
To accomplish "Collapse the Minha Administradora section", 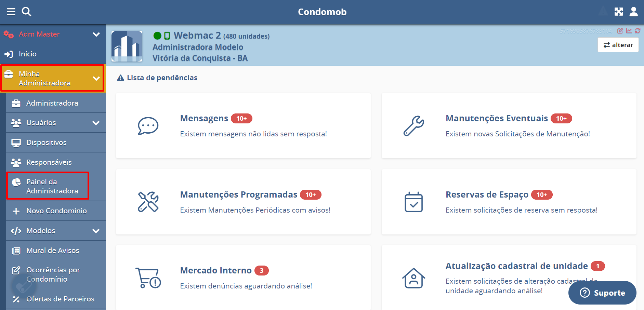I will (x=96, y=78).
